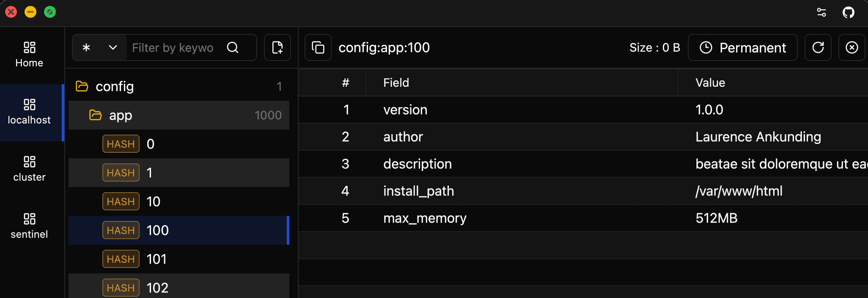Select the sentinel server icon
The height and width of the screenshot is (298, 868).
[29, 224]
